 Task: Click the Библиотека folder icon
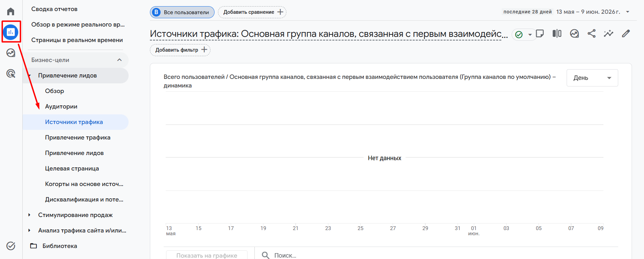(x=33, y=246)
